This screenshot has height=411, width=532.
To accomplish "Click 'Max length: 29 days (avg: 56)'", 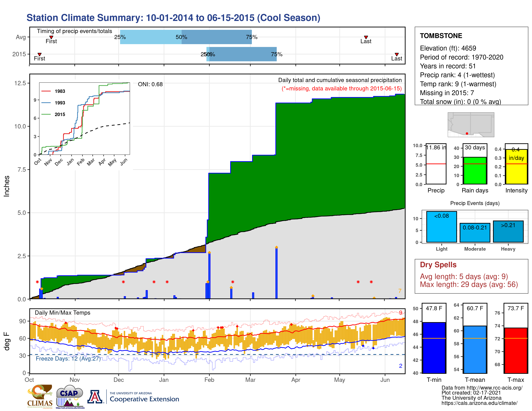I will (469, 284).
